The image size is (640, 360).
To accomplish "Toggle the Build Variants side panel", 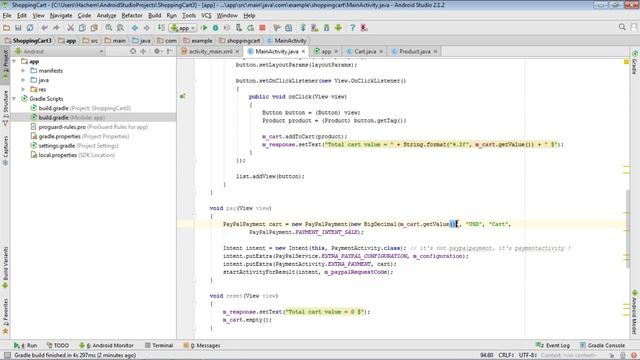I will coord(5,267).
